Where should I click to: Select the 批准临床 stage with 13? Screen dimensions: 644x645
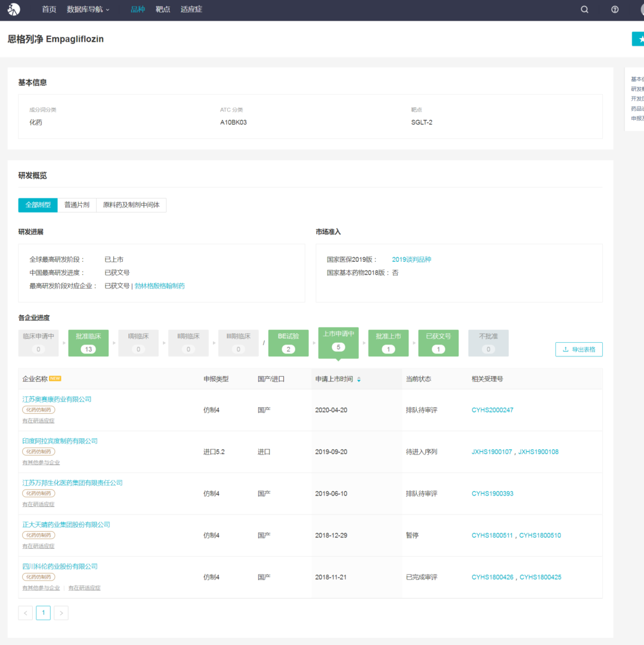coord(88,343)
